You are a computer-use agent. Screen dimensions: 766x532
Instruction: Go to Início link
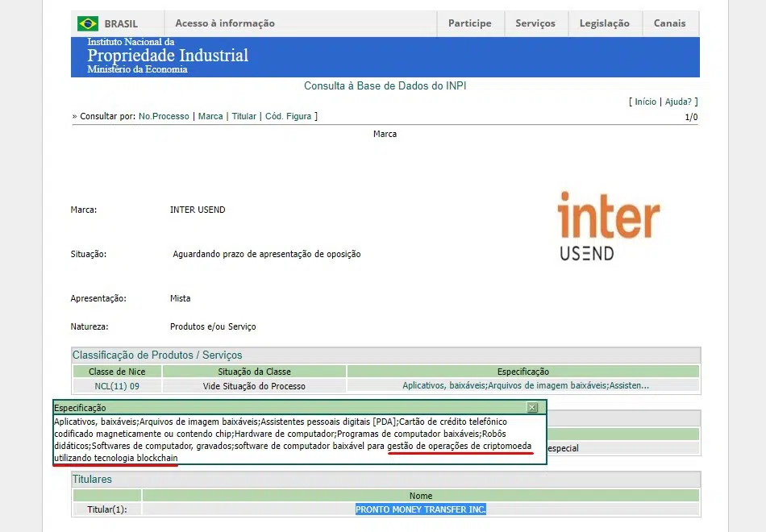tap(645, 102)
